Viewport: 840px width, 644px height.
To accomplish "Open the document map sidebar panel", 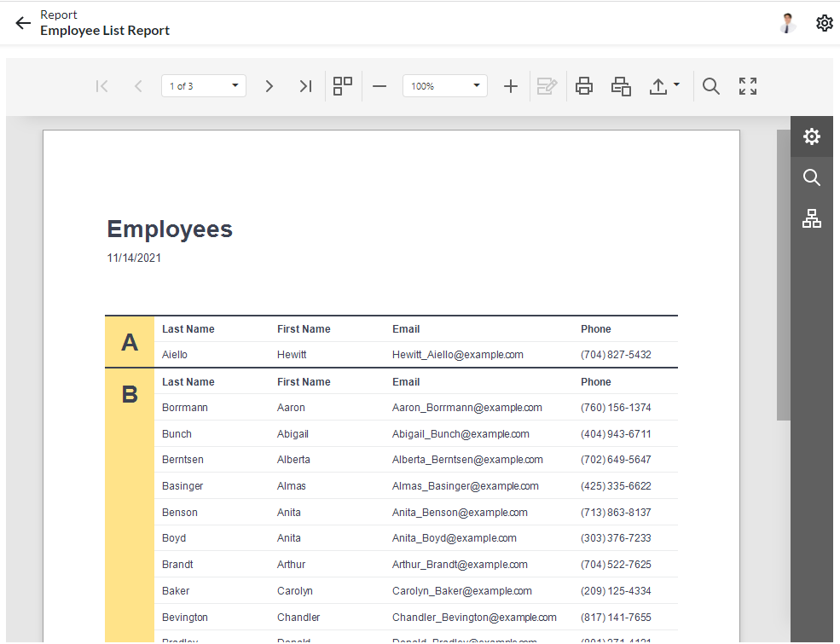I will [811, 218].
